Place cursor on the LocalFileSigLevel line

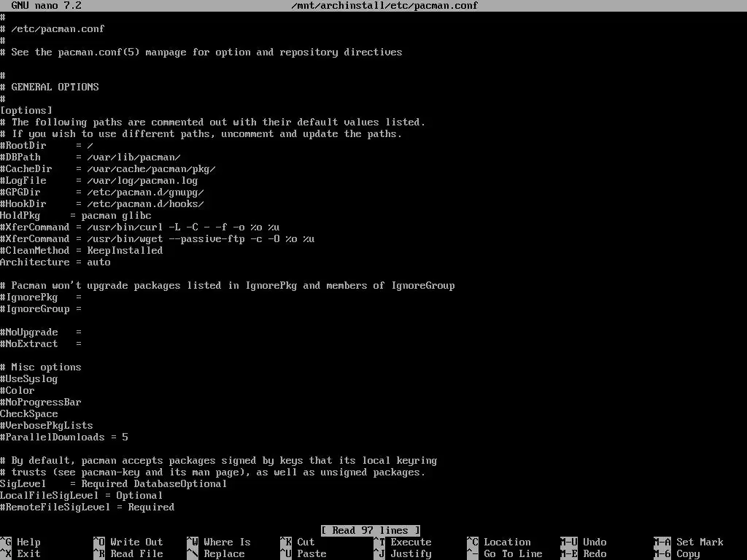[x=82, y=496]
